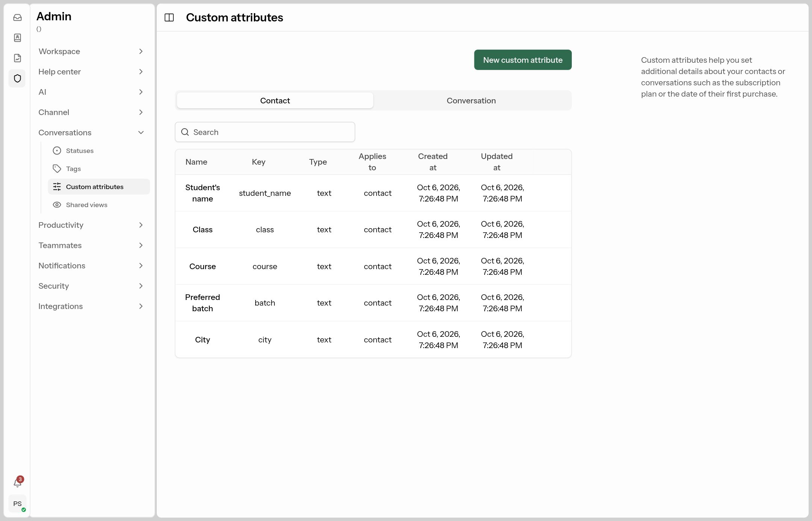
Task: Open the PS user avatar
Action: (x=17, y=504)
